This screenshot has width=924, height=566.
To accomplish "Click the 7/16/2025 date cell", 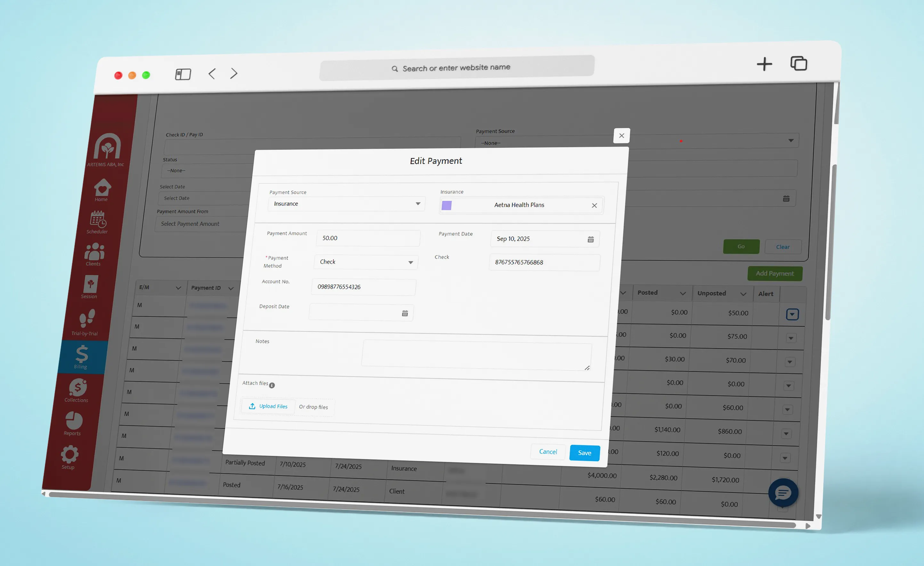I will point(290,487).
